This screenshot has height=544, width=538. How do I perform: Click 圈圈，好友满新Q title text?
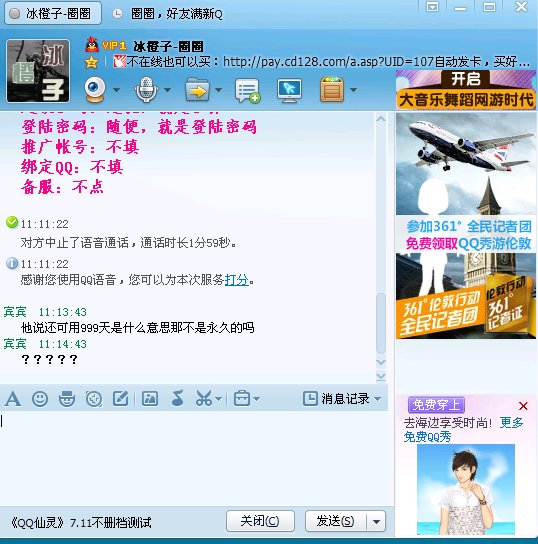tap(177, 14)
